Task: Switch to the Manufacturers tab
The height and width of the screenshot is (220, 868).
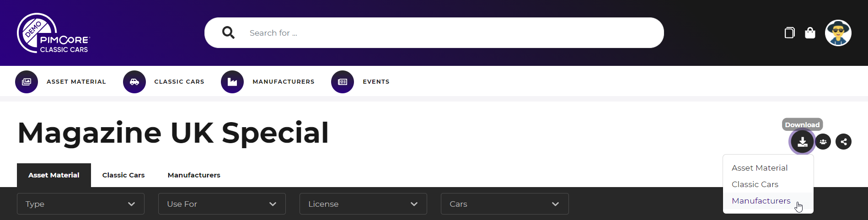Action: 194,175
